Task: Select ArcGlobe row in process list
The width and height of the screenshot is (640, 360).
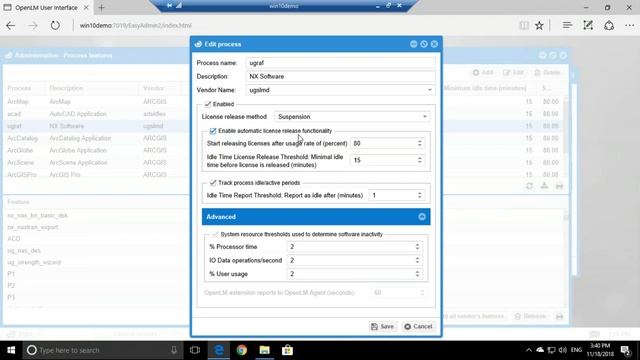Action: (x=97, y=150)
